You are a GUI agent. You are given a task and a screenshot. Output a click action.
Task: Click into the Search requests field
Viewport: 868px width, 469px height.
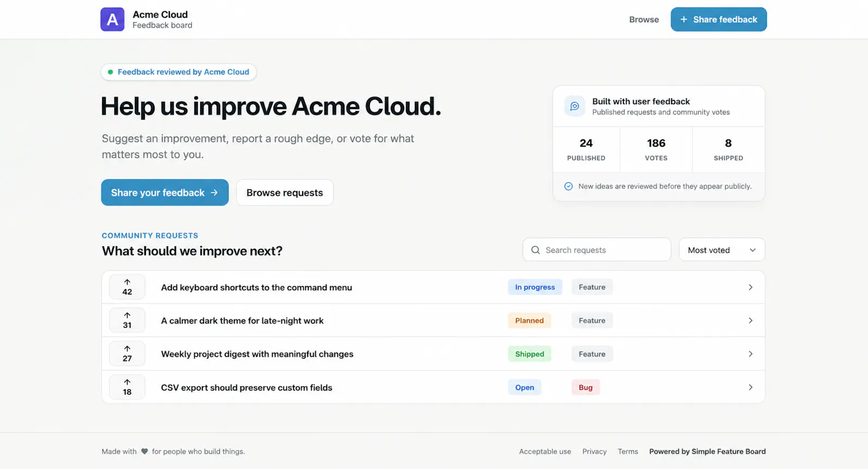[597, 250]
